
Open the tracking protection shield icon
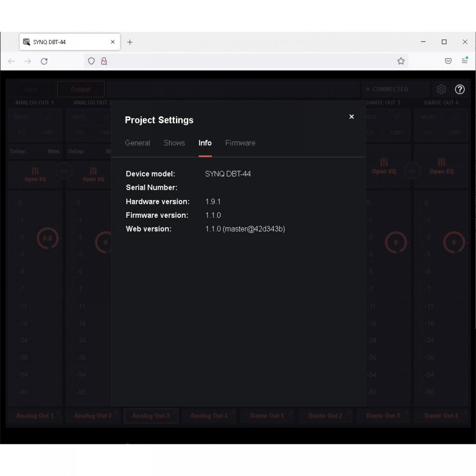pos(91,61)
